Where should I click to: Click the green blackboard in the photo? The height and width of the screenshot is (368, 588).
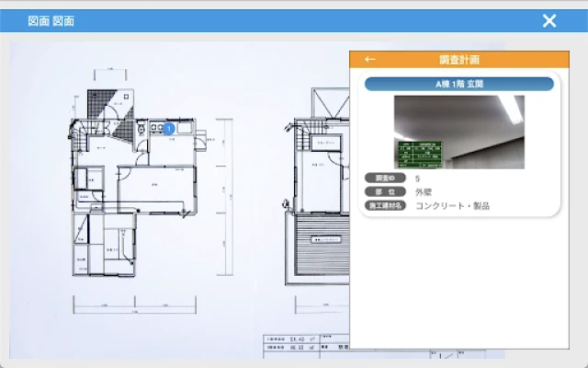pyautogui.click(x=418, y=153)
